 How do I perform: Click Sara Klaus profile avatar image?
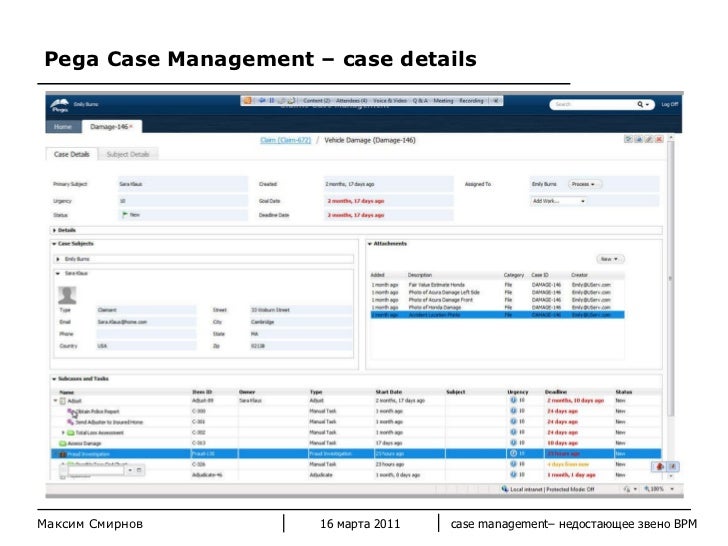[x=67, y=295]
